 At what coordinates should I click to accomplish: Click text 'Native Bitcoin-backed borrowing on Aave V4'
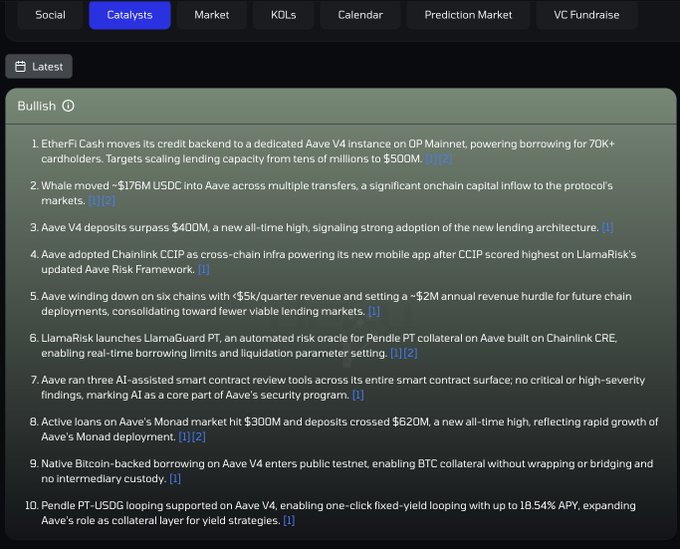click(x=152, y=464)
